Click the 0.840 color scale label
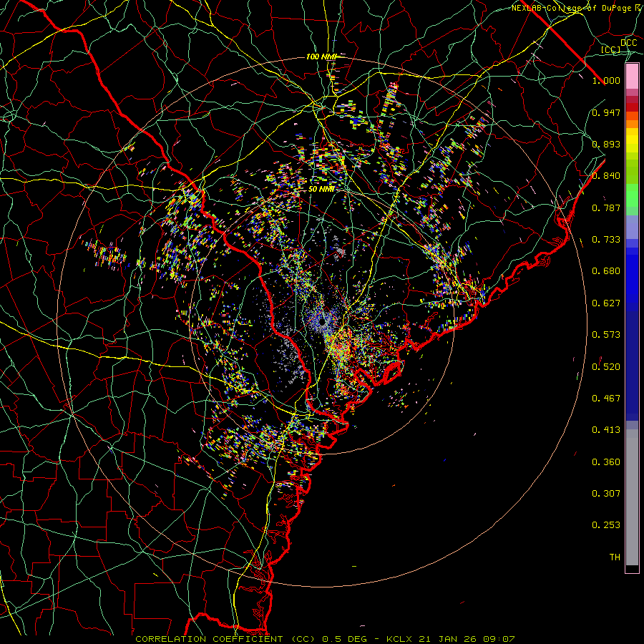 [x=606, y=176]
